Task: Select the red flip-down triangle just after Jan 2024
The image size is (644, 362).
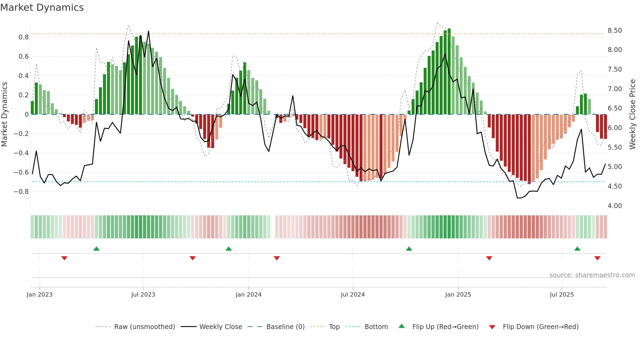Action: tap(277, 258)
